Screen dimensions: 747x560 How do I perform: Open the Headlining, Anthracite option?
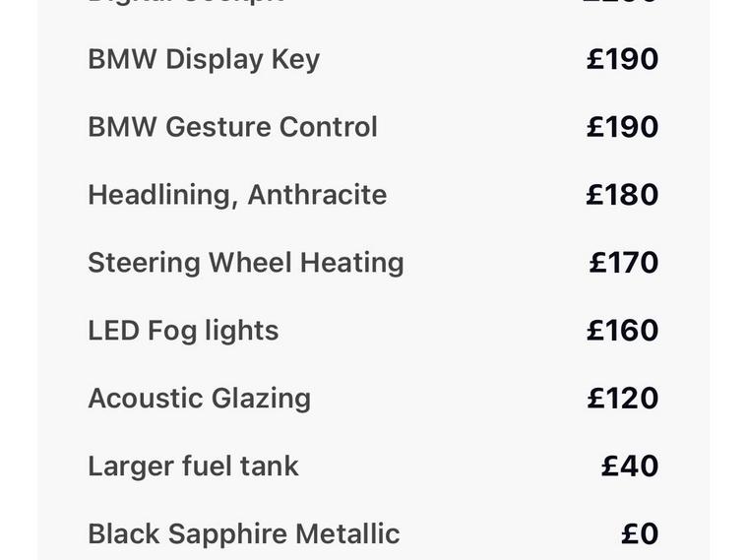point(237,195)
